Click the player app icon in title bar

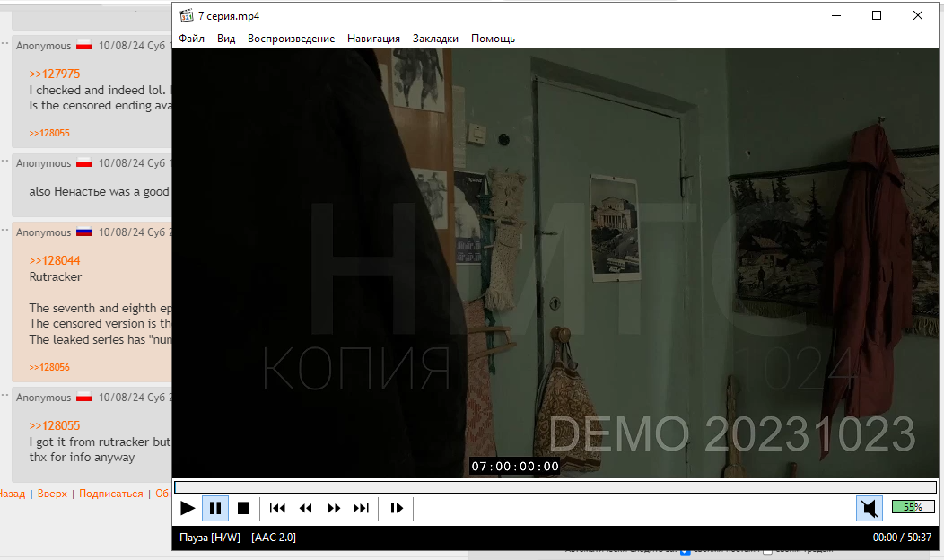[x=187, y=15]
